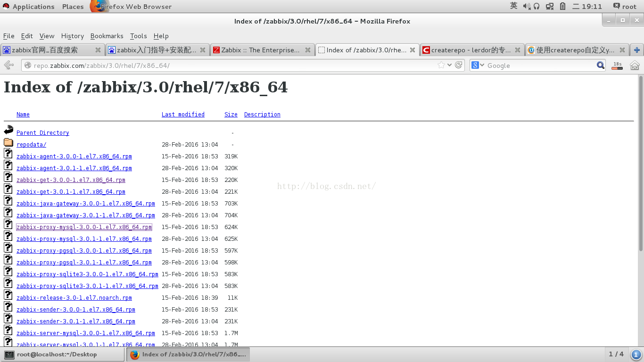Open the root user menu
644x362 pixels.
625,6
